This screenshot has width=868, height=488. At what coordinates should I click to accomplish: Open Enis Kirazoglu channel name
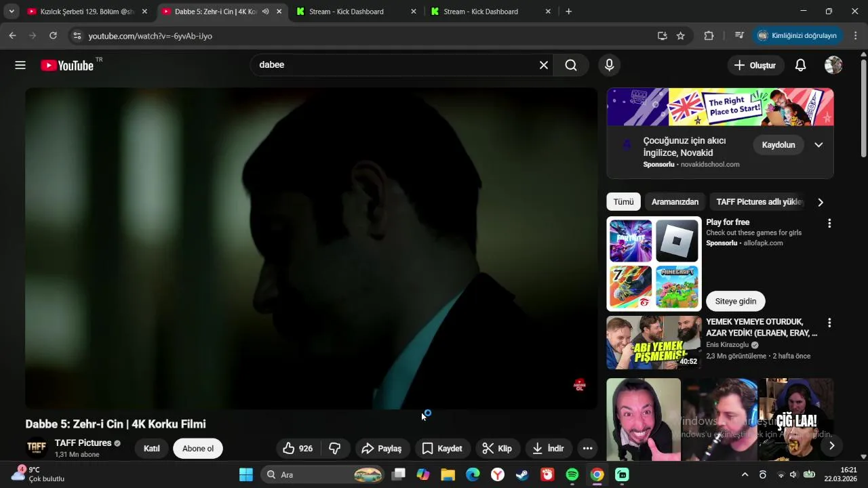click(728, 345)
